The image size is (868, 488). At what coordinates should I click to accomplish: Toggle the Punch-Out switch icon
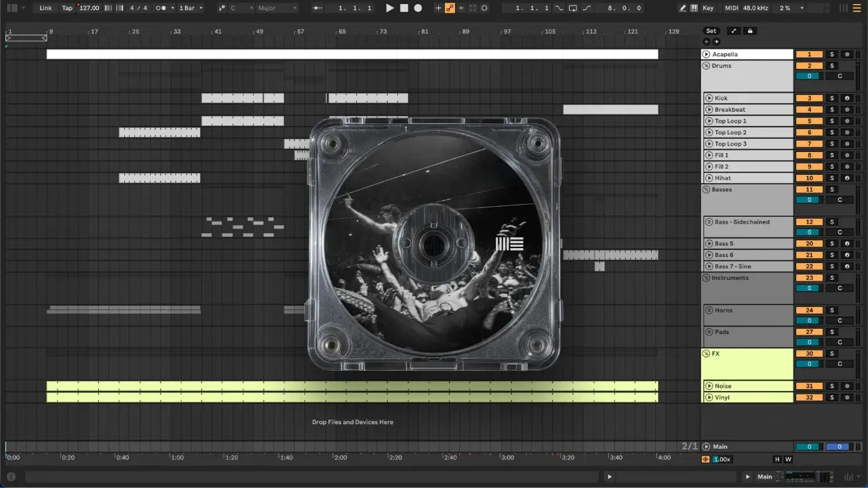[587, 8]
